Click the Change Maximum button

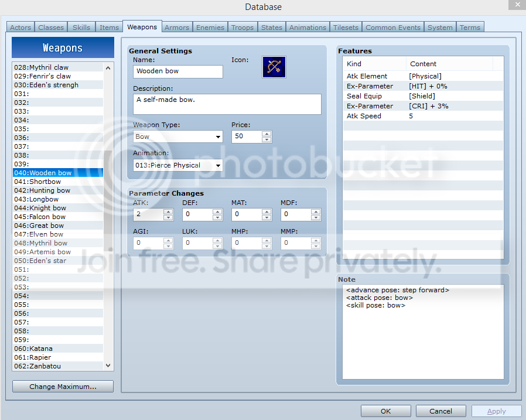pyautogui.click(x=63, y=387)
